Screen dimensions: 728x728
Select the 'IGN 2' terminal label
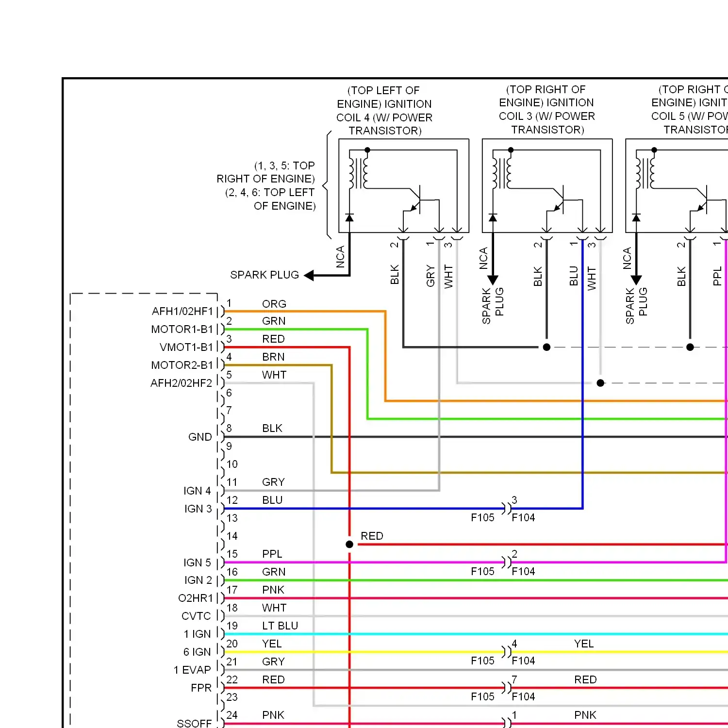[198, 580]
